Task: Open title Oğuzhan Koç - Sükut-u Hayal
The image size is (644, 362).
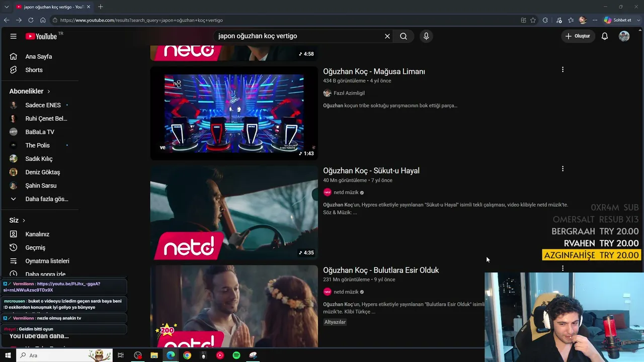Action: 371,171
